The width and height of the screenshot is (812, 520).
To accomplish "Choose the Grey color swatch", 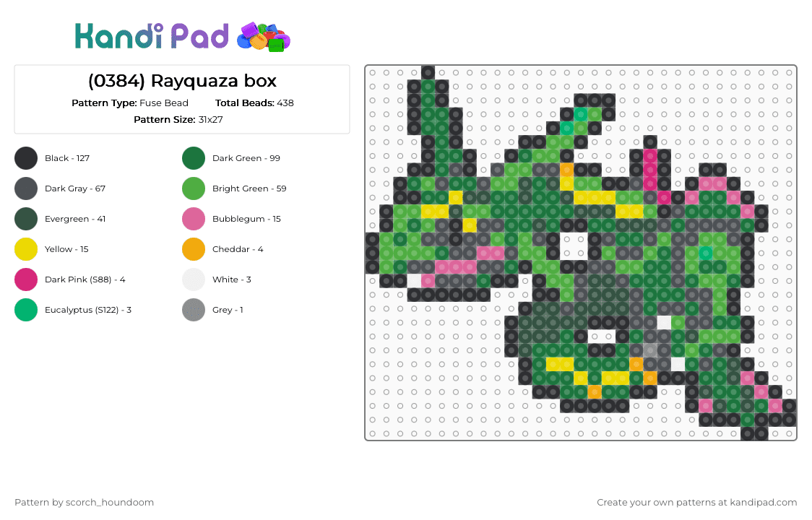I will click(194, 310).
